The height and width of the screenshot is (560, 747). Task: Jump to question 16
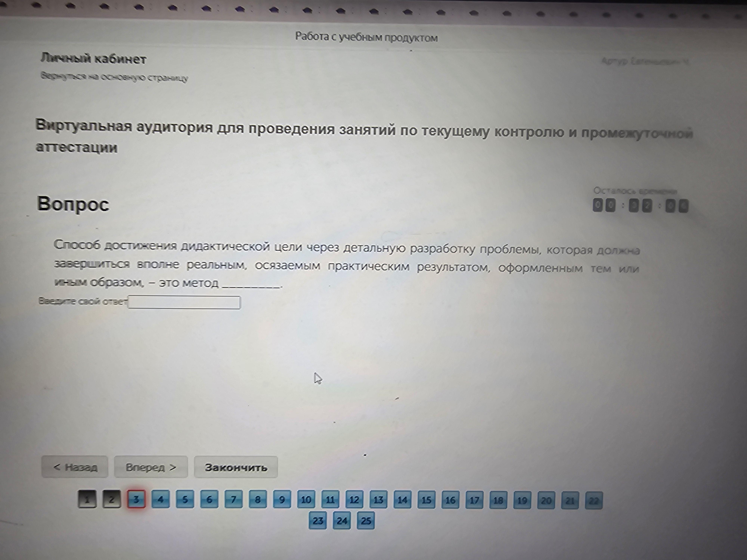click(450, 500)
